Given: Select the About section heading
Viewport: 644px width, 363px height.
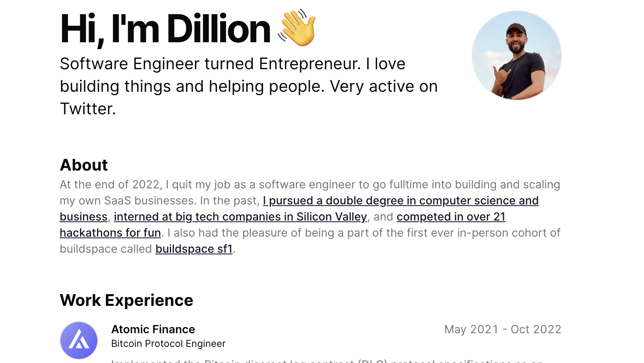Looking at the screenshot, I should click(x=84, y=165).
